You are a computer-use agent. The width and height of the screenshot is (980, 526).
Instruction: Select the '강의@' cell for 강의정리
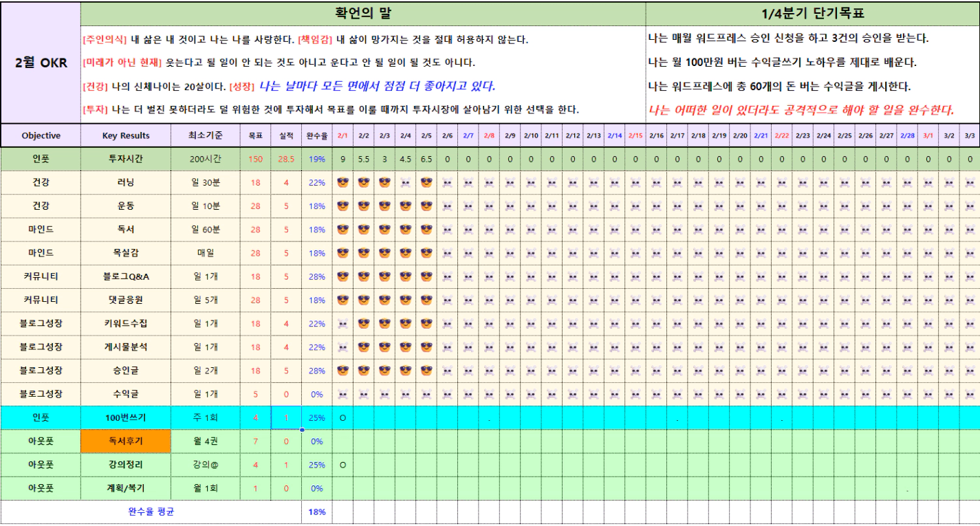[206, 464]
